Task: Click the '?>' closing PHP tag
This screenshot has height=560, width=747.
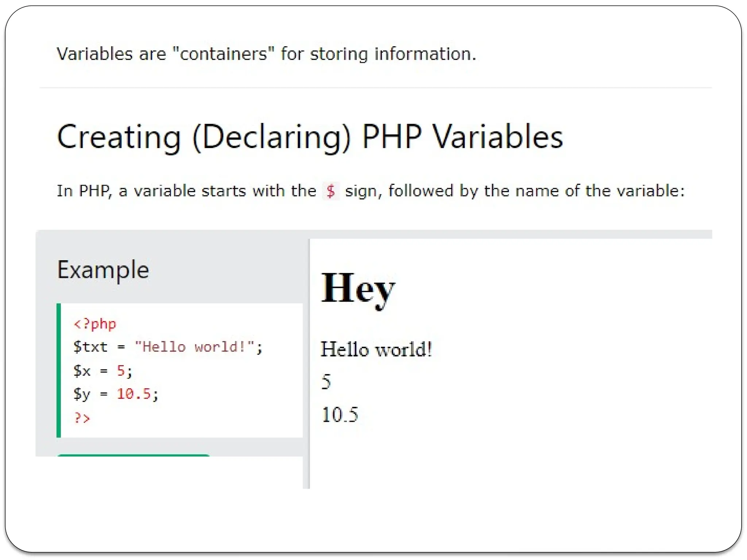Action: (x=82, y=417)
